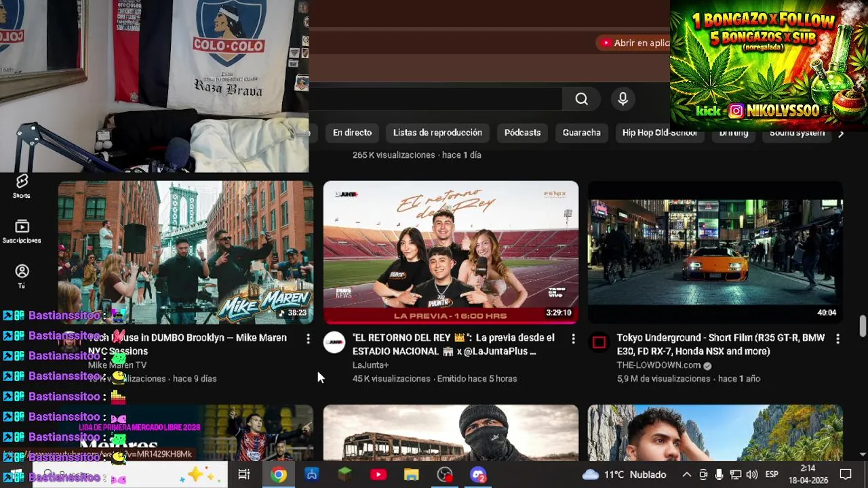
Task: Open File Explorer from the taskbar
Action: [412, 474]
